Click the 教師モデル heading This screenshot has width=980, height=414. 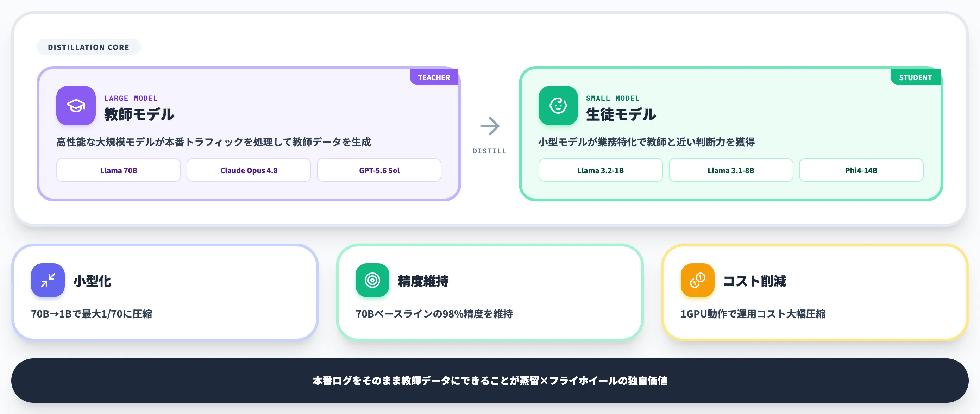pyautogui.click(x=139, y=114)
